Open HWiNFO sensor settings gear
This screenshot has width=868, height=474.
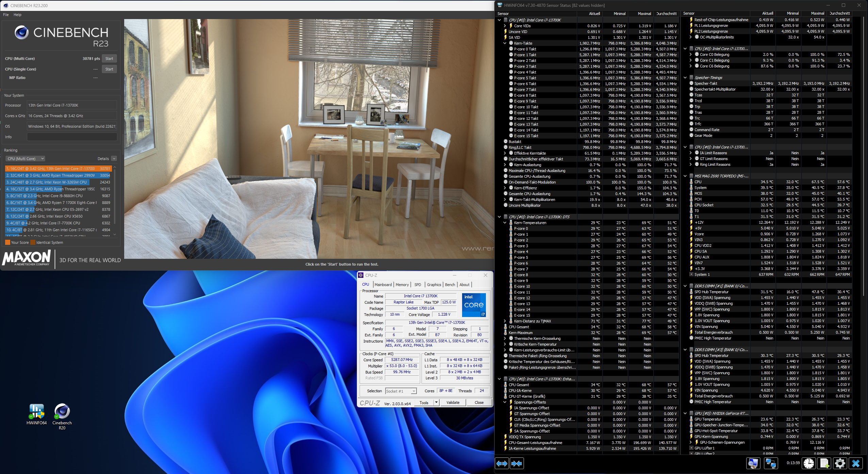pos(840,463)
